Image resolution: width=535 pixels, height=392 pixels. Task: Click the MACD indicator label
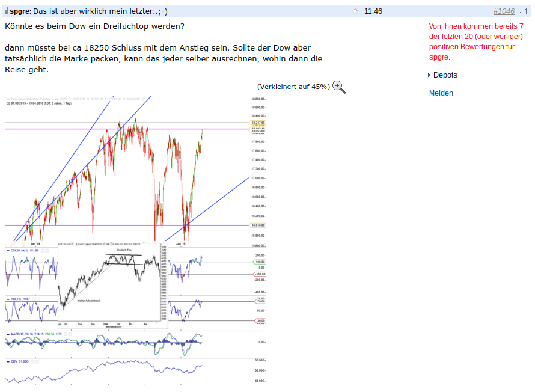tap(34, 334)
